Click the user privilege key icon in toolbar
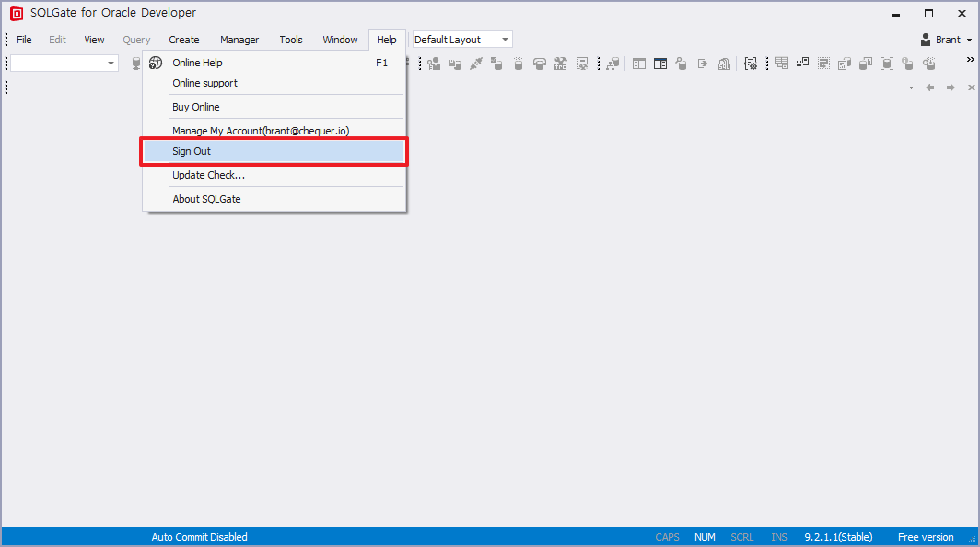The image size is (980, 547). pos(434,64)
